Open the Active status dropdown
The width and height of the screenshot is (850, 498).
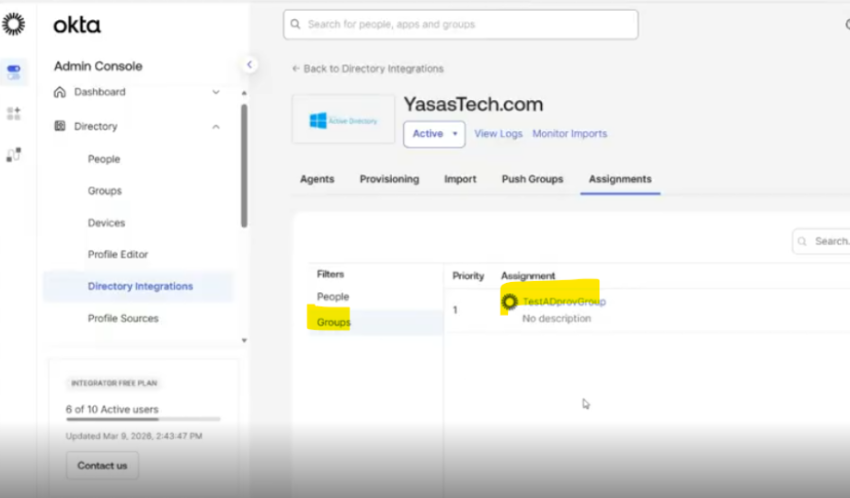click(x=434, y=134)
